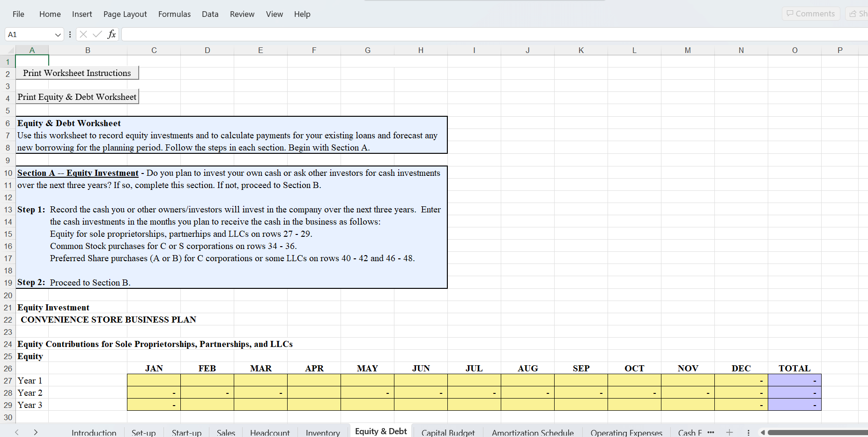The image size is (868, 437).
Task: Click the Print Worksheet Instructions button
Action: click(77, 73)
